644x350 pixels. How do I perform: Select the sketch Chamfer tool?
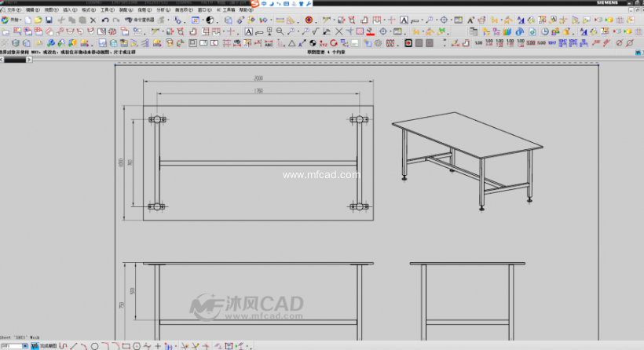point(115,346)
